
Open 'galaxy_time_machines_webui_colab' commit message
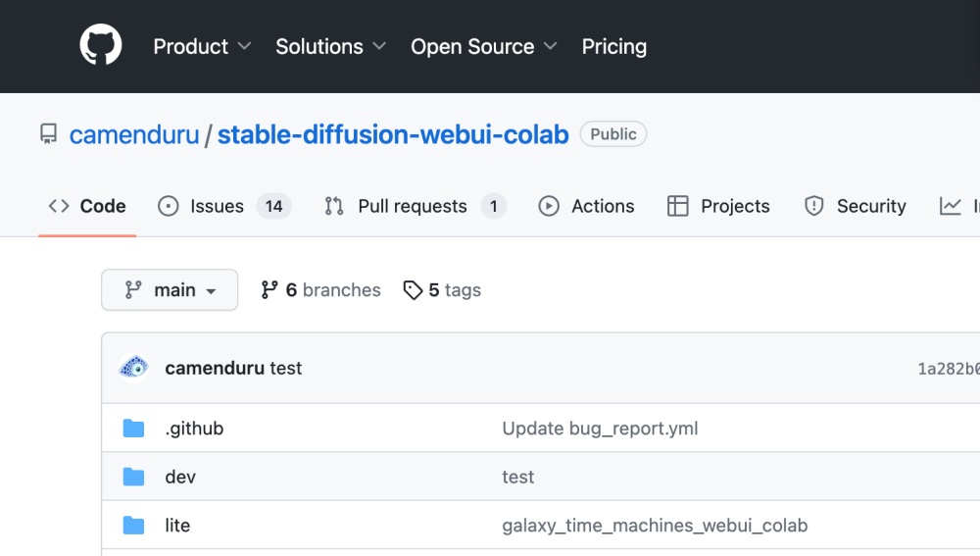coord(655,526)
